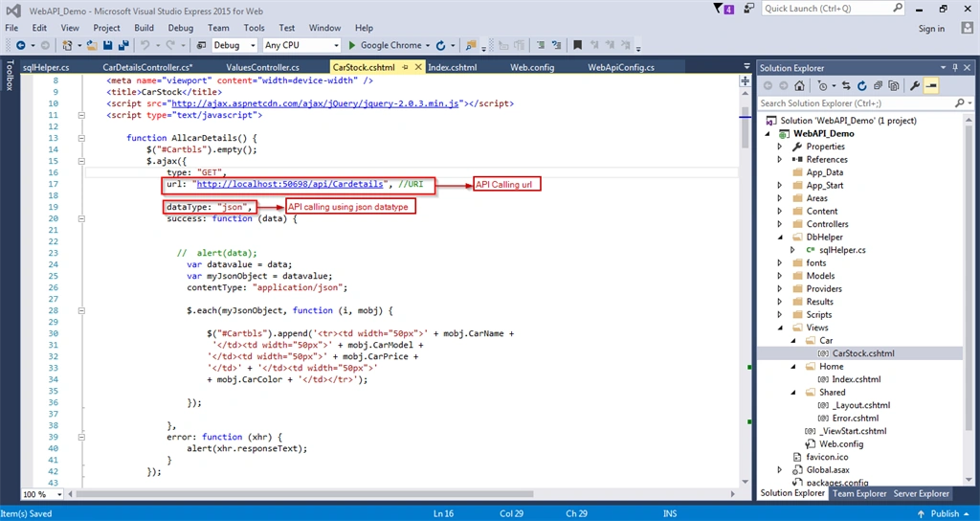Switch to the WebApiConfig.cs tab
Image resolution: width=980 pixels, height=521 pixels.
[x=620, y=67]
